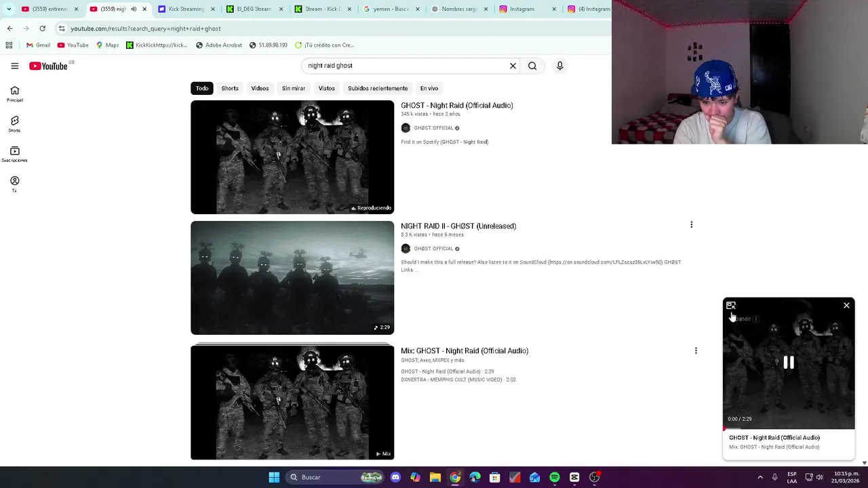The image size is (868, 488).
Task: Show hidden system tray icons
Action: (x=760, y=477)
